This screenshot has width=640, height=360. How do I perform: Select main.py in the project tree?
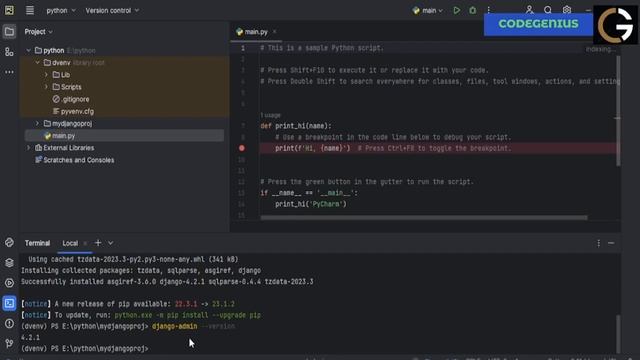(124, 136)
